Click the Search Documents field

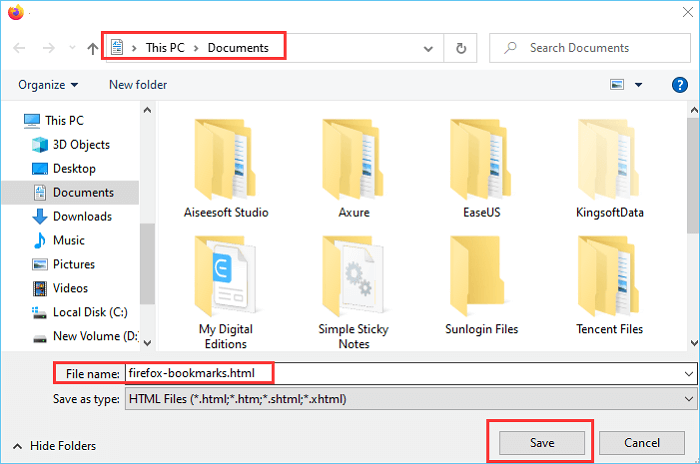point(590,48)
